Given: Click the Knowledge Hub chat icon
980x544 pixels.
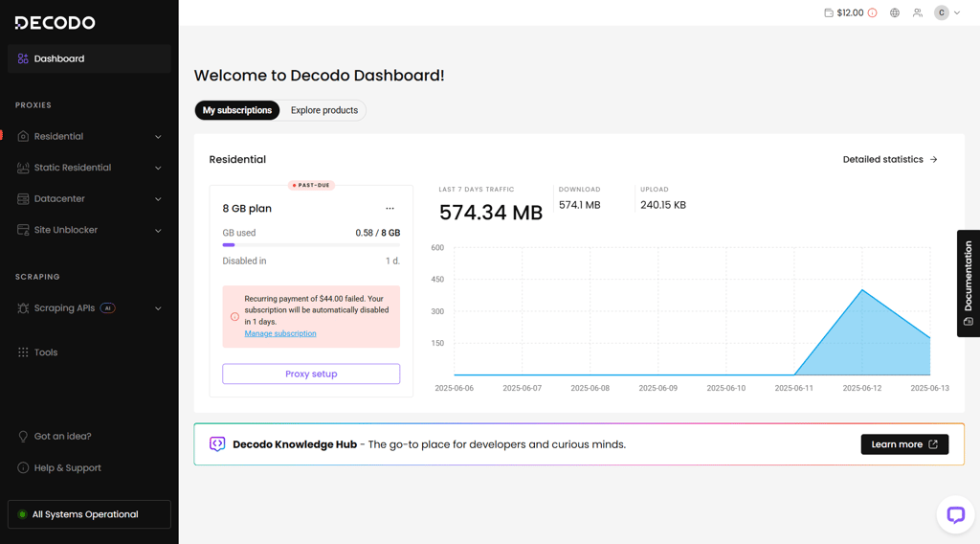Looking at the screenshot, I should click(217, 444).
